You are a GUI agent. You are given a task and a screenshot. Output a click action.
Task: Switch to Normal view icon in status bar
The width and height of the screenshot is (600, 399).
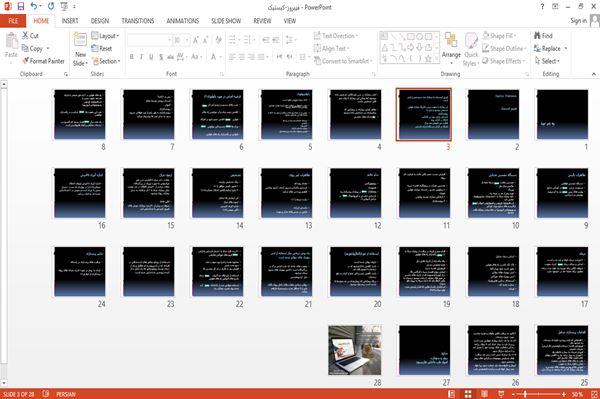(x=452, y=394)
